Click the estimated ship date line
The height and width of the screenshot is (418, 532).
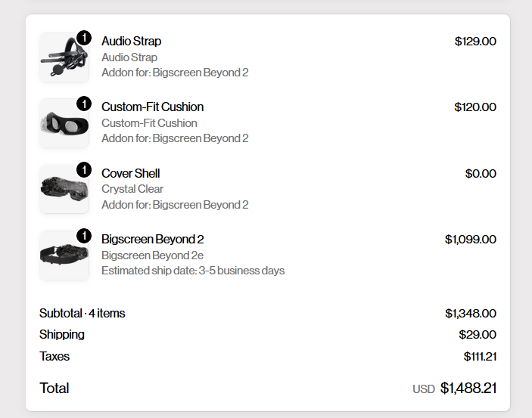coord(193,271)
